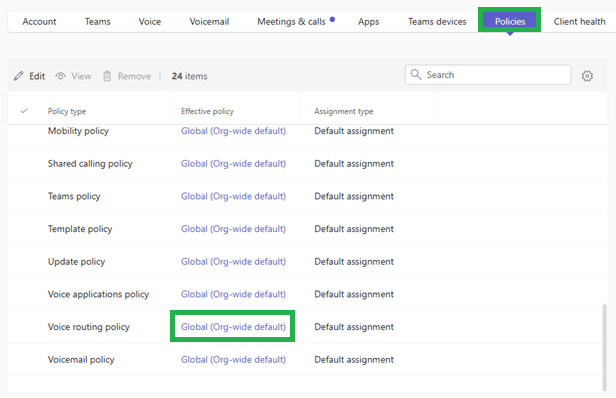
Task: Go to Meetings & calls tab
Action: [292, 22]
